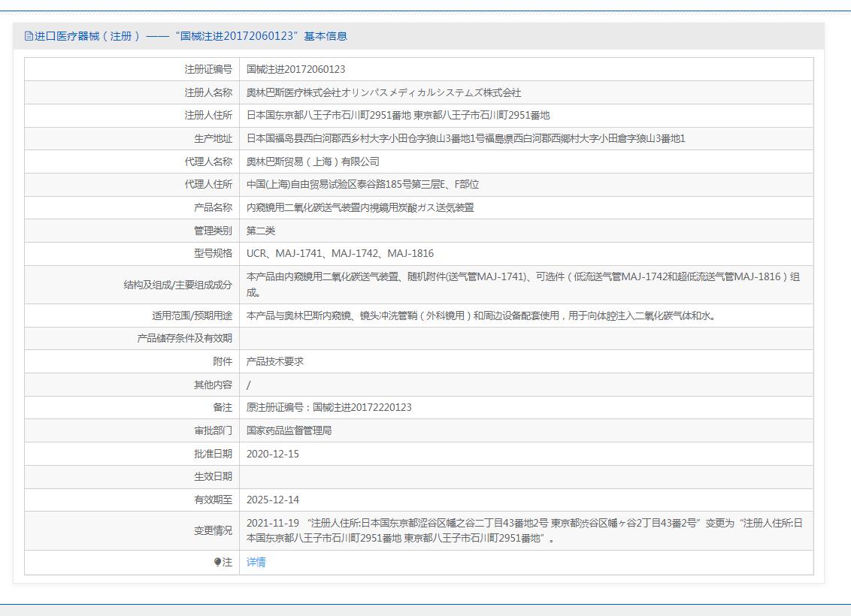The width and height of the screenshot is (851, 616).
Task: Click the 产品储存条件及有效期 label
Action: coord(184,338)
